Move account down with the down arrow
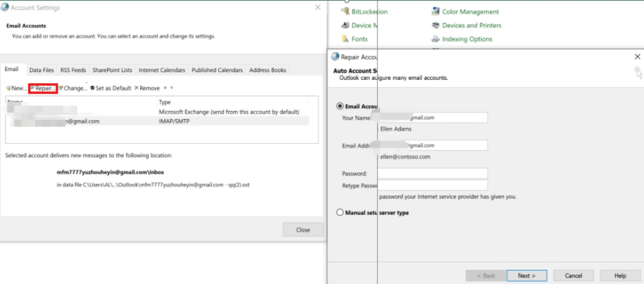 tap(172, 88)
